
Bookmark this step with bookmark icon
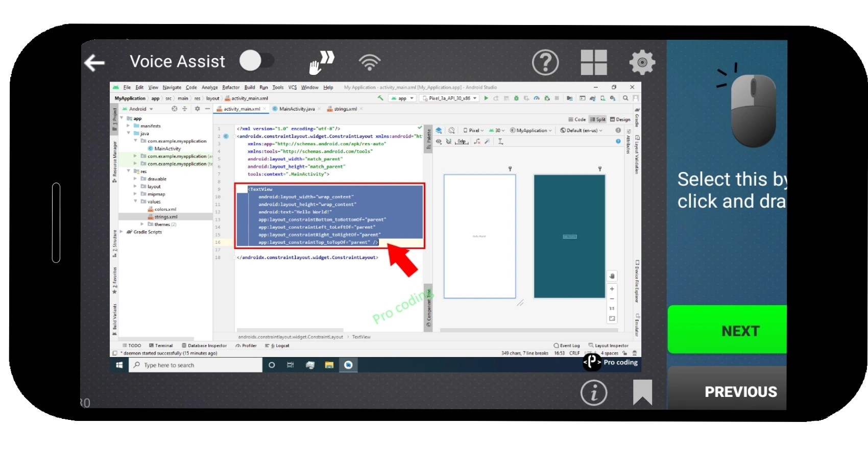tap(642, 392)
